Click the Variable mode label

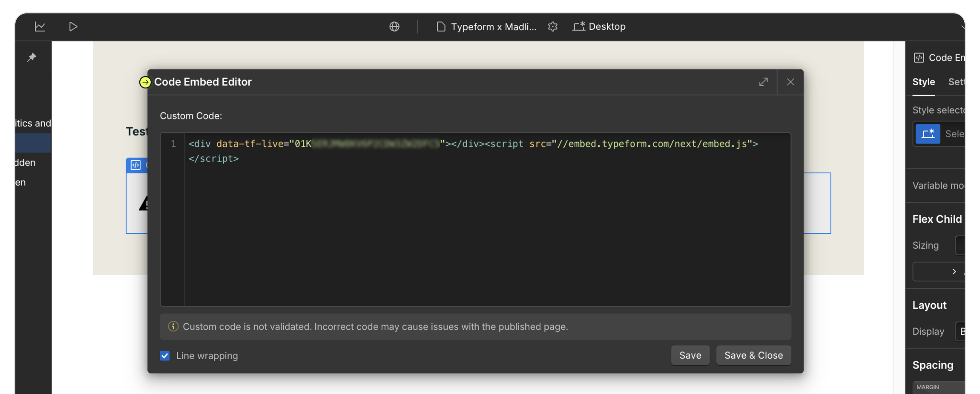938,186
